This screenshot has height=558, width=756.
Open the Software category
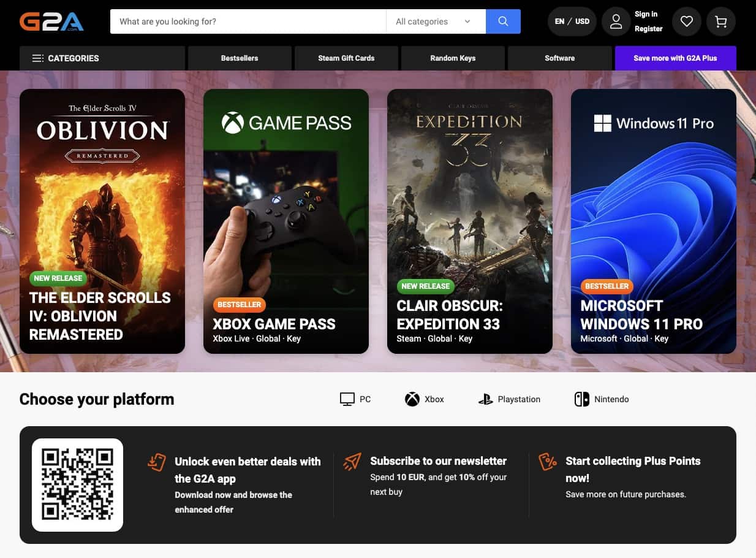coord(559,58)
